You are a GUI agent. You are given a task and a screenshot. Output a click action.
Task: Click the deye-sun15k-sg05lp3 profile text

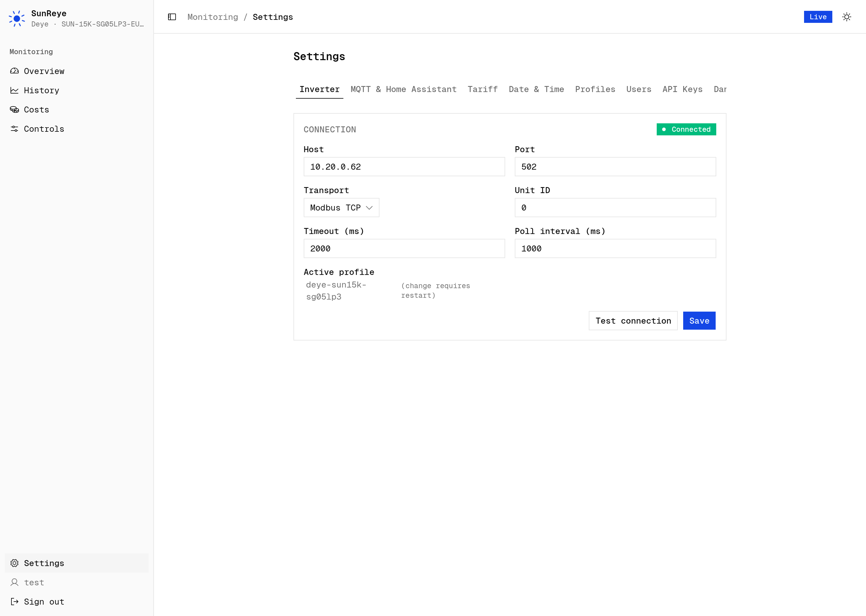(336, 291)
